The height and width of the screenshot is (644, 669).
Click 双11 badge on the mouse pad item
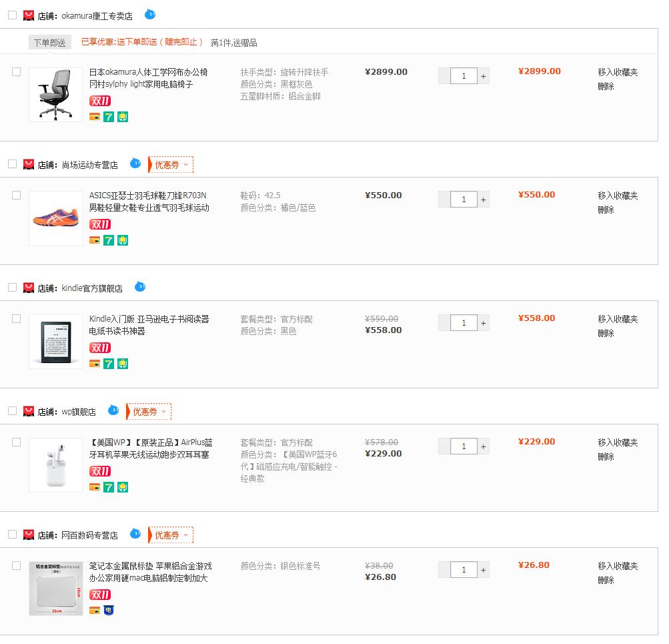99,595
